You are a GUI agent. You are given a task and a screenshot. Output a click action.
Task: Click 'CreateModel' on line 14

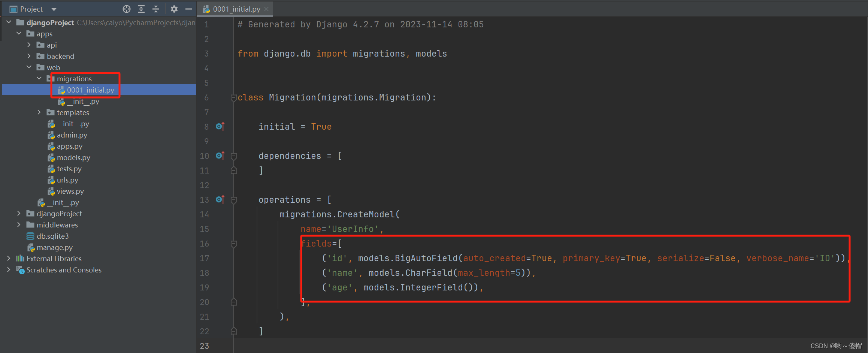click(x=366, y=214)
